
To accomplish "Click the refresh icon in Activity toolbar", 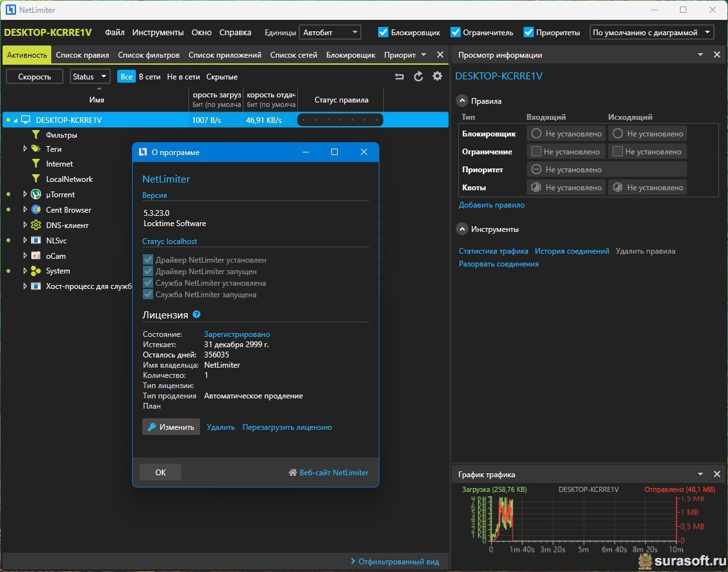I will pyautogui.click(x=418, y=77).
